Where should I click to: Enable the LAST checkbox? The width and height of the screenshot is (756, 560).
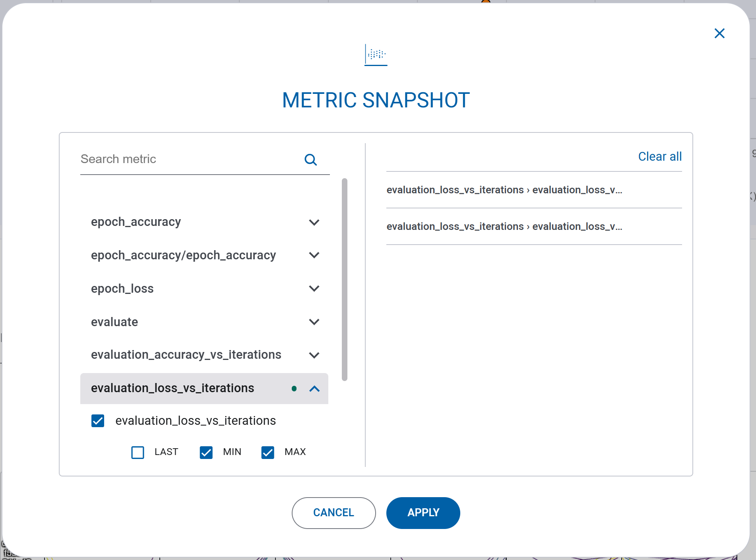(138, 452)
